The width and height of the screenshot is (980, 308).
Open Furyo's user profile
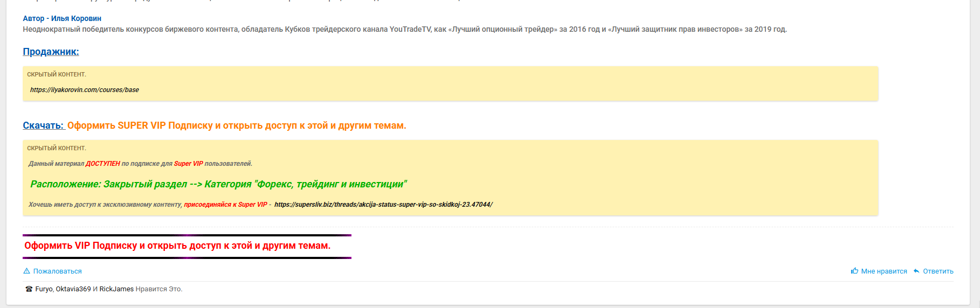pyautogui.click(x=44, y=289)
